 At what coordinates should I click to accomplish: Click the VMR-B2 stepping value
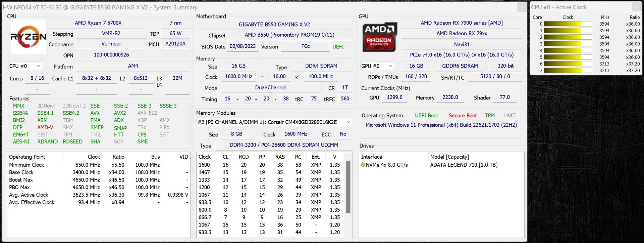111,34
